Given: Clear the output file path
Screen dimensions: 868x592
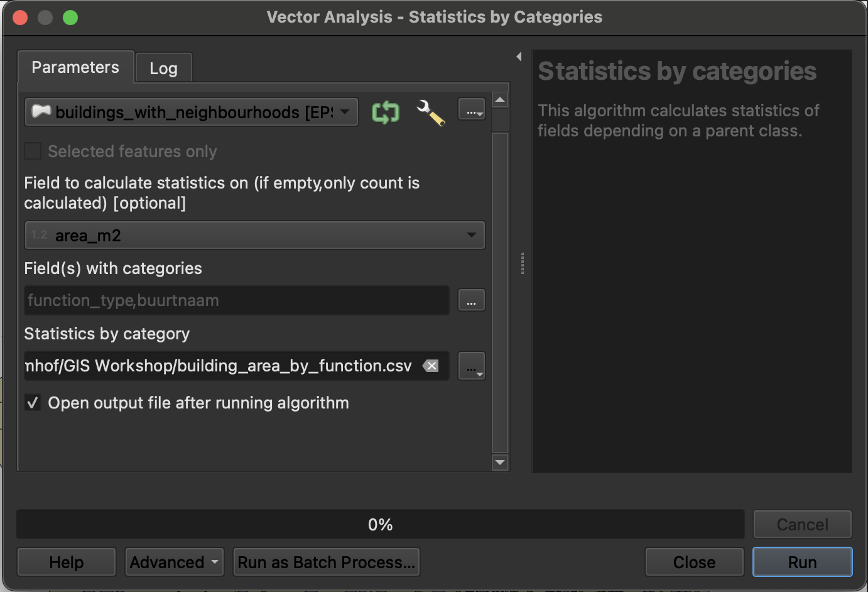Looking at the screenshot, I should click(431, 366).
